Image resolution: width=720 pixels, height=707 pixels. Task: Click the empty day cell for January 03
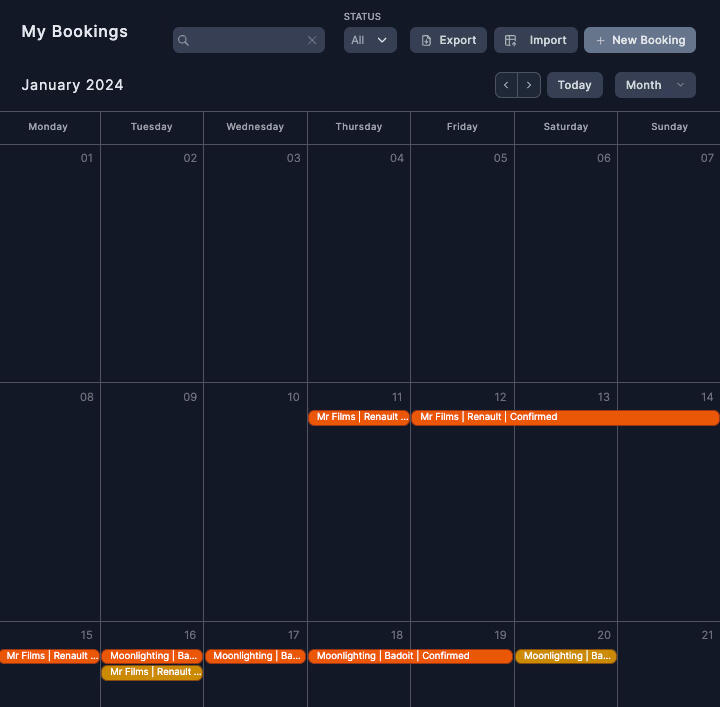(255, 270)
